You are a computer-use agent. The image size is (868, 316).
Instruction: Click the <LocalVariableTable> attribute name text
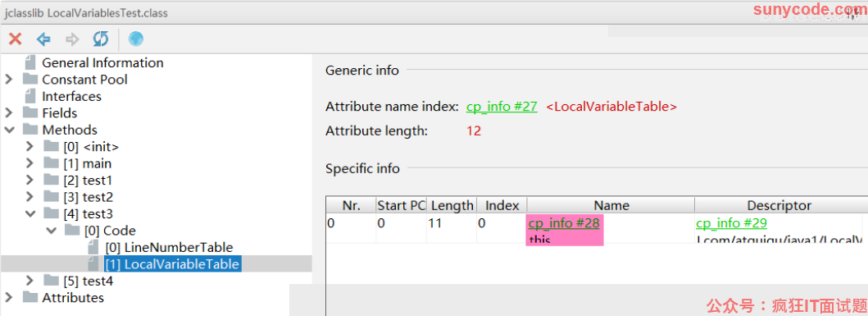click(611, 107)
